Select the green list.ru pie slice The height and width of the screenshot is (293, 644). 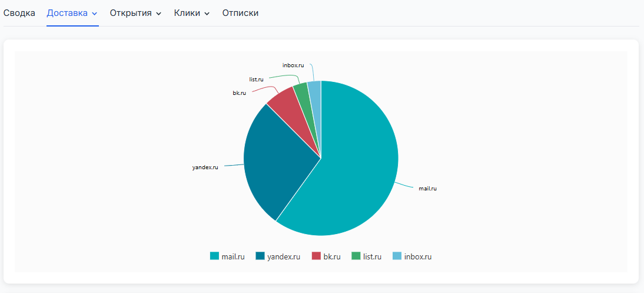301,91
